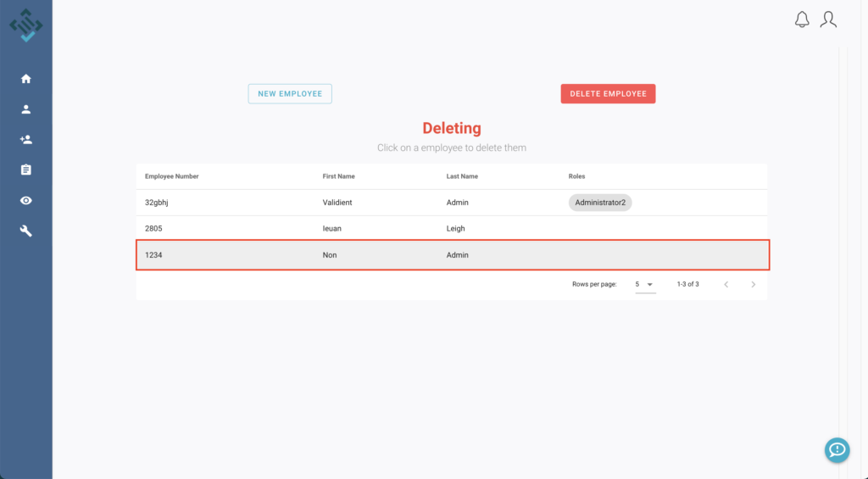Click the first name Ieuan

coord(331,228)
